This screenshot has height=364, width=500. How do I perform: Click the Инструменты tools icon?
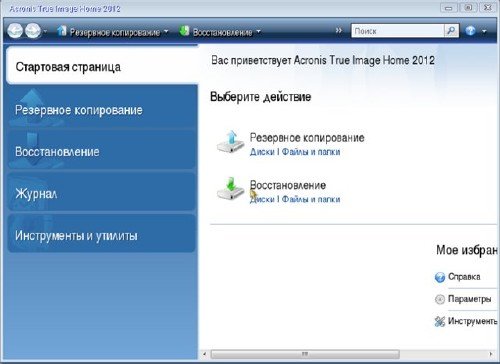click(x=440, y=321)
